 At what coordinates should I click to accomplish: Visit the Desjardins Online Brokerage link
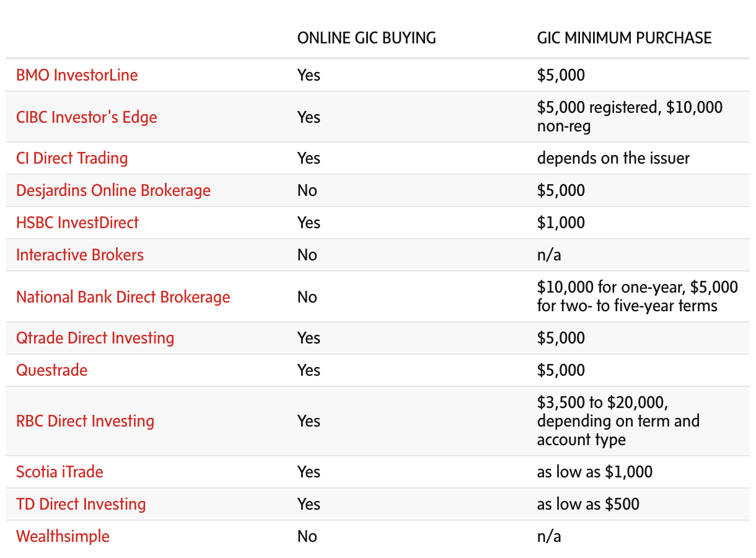(113, 190)
